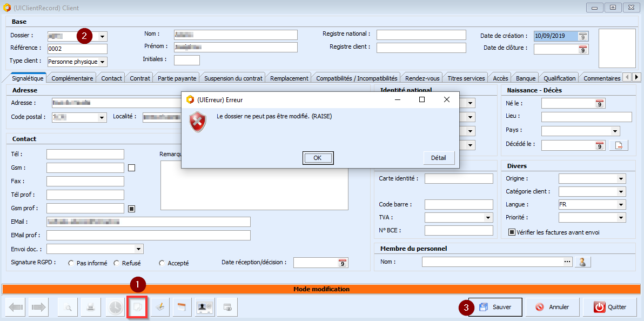Viewport: 644px width, 321px height.
Task: Expand the Type client dropdown
Action: [x=103, y=62]
